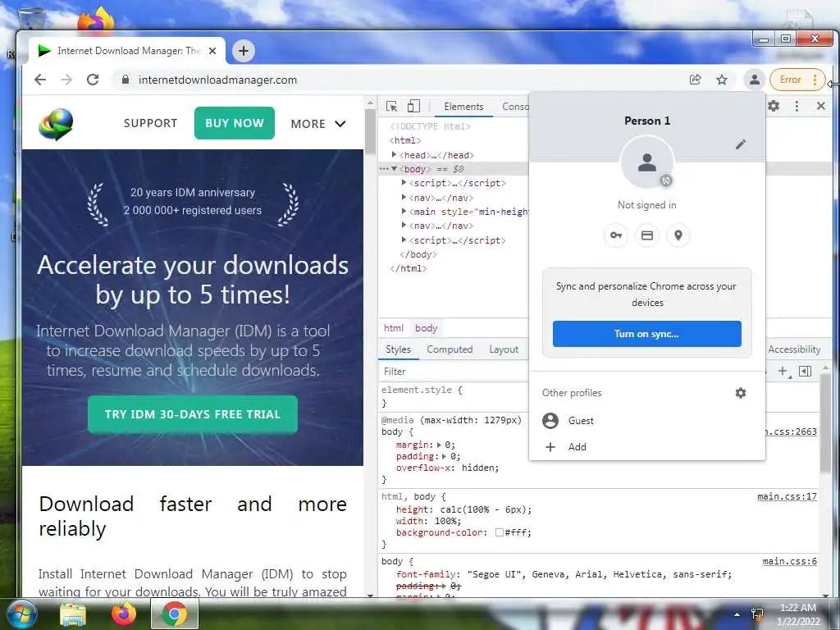The width and height of the screenshot is (840, 630).
Task: Select the Styles tab
Action: (x=398, y=349)
